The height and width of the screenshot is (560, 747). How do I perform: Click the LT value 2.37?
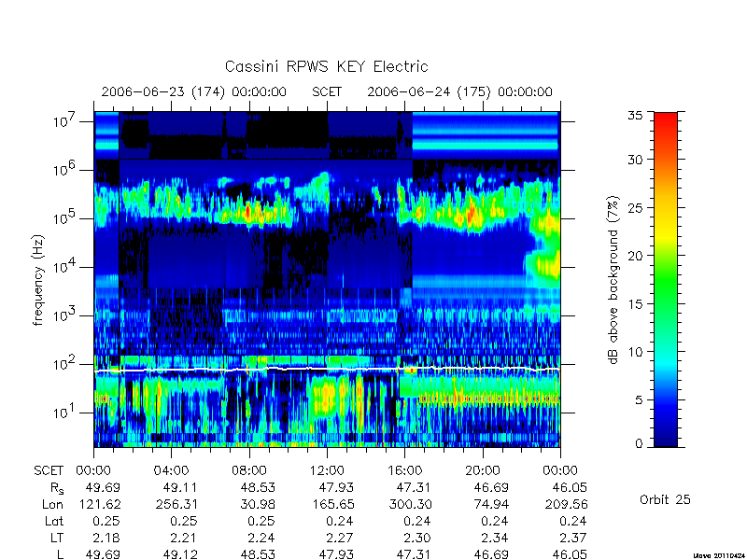[x=572, y=538]
